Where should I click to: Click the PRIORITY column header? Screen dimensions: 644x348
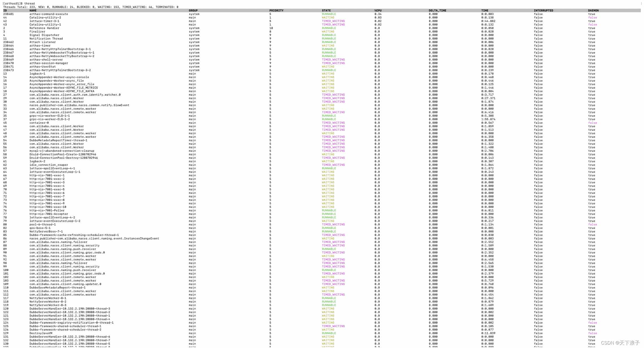click(276, 10)
